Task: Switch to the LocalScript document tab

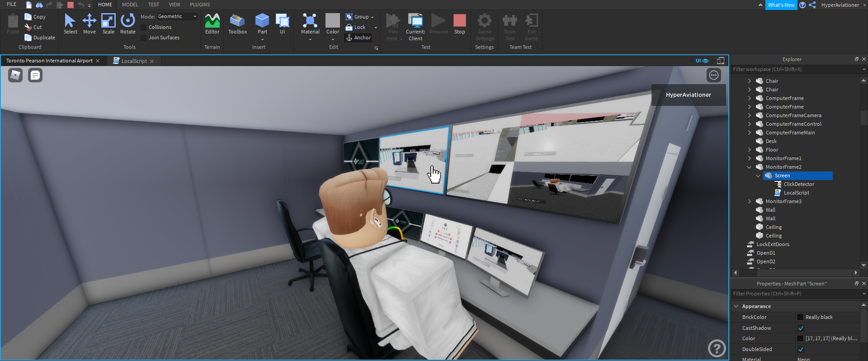Action: [134, 61]
